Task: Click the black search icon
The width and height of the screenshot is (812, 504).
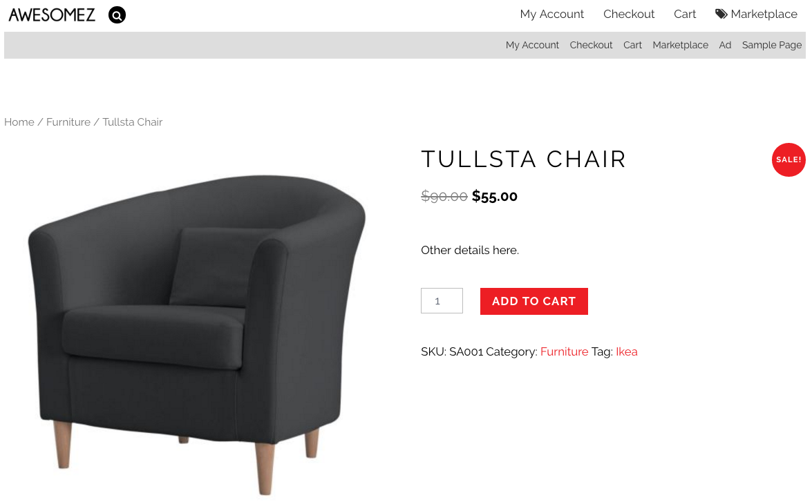Action: [117, 15]
